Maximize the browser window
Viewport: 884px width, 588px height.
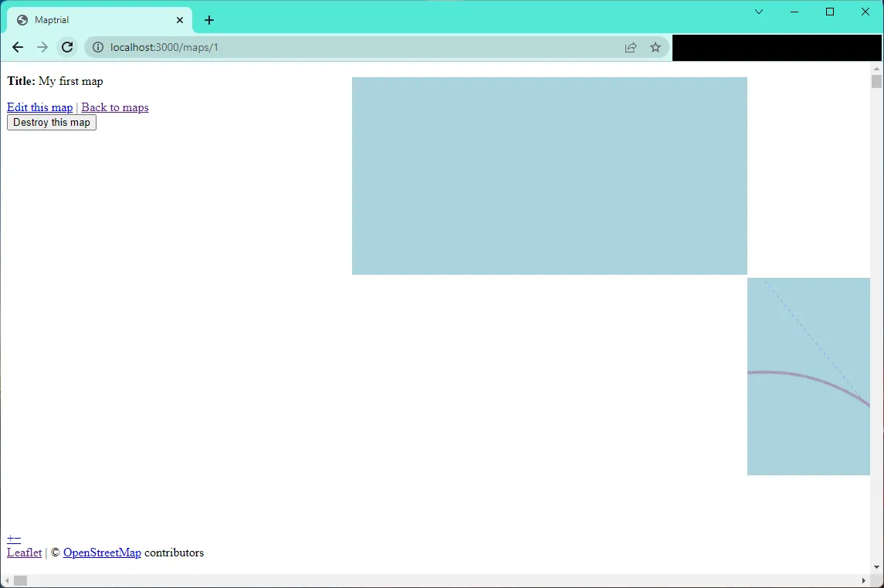pos(830,12)
